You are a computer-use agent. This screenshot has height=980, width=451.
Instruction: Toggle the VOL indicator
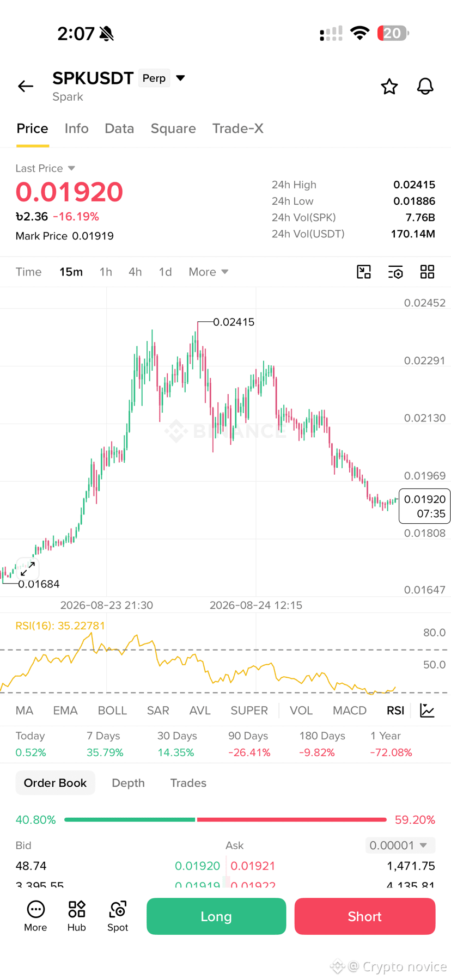tap(301, 710)
